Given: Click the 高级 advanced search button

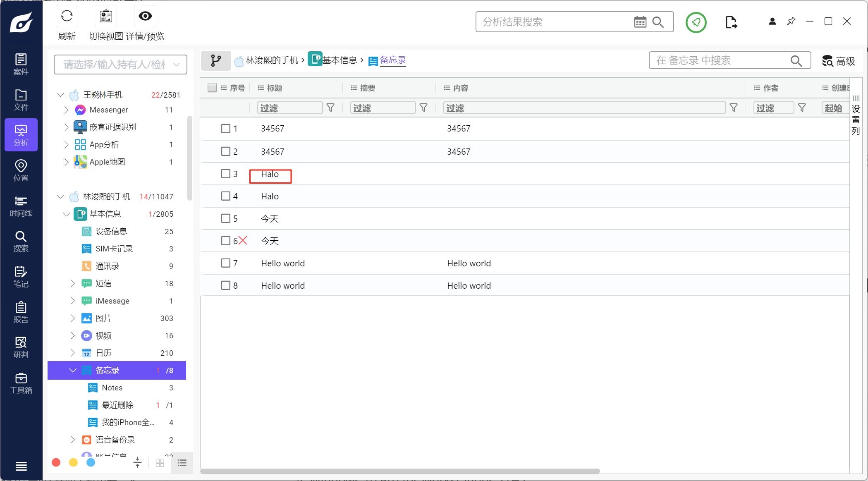Looking at the screenshot, I should 838,61.
